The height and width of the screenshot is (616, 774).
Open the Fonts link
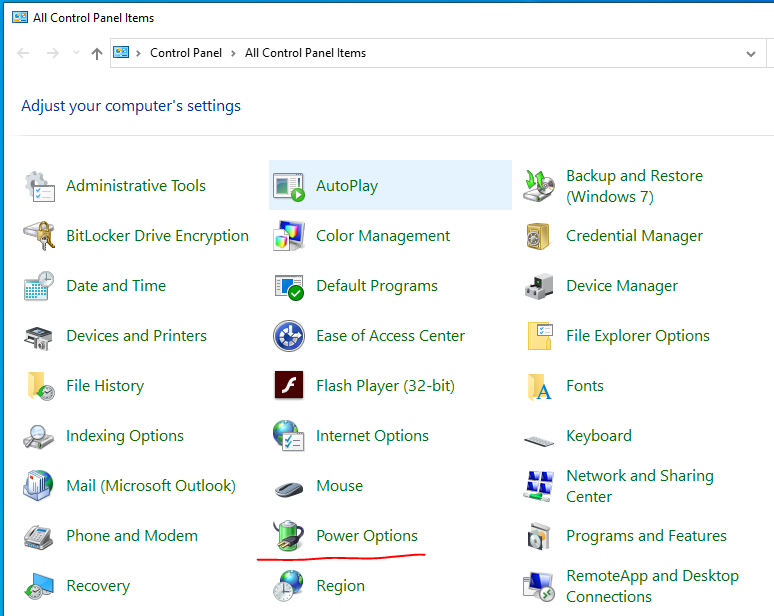coord(585,386)
